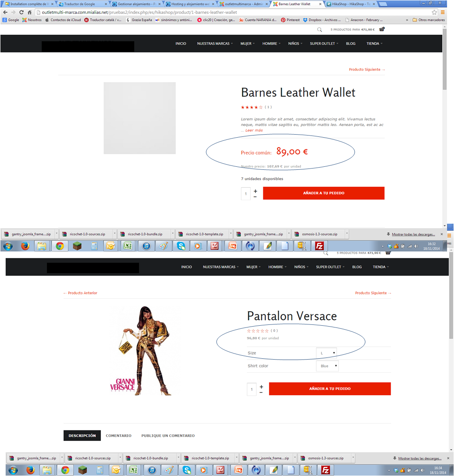Open Excel from the upper taskbar
The height and width of the screenshot is (476, 454).
click(x=128, y=246)
